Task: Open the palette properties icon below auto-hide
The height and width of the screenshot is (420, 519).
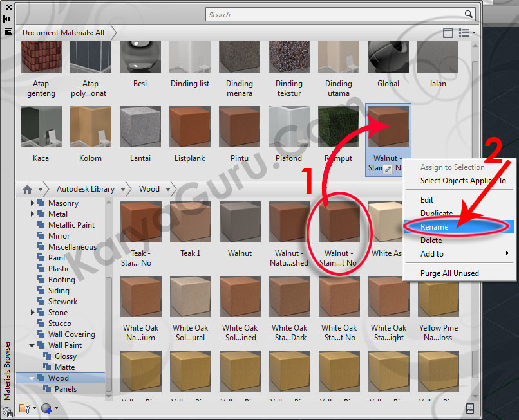Action: tap(8, 30)
